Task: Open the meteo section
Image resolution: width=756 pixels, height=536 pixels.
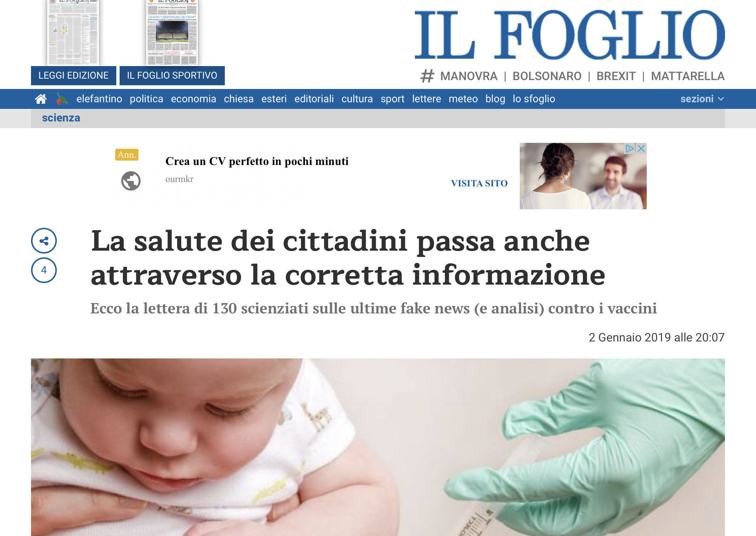Action: (x=463, y=99)
